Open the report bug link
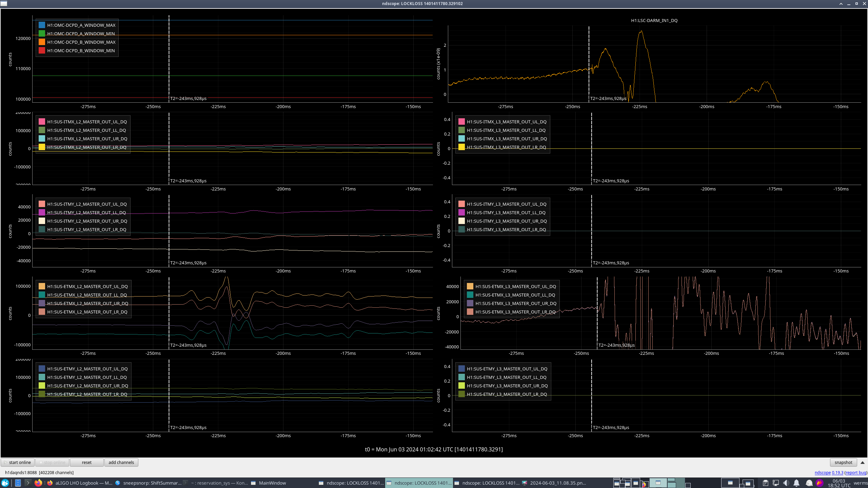The width and height of the screenshot is (868, 488). point(855,472)
